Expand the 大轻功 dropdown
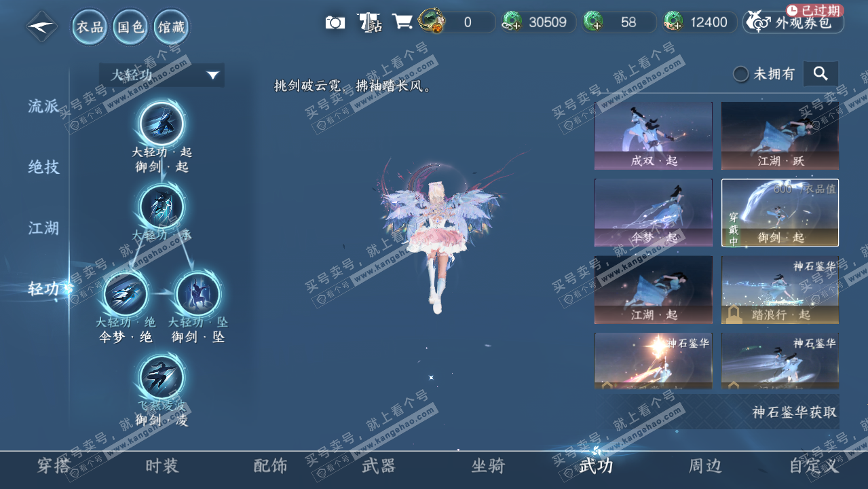Viewport: 868px width, 489px height. pos(162,75)
